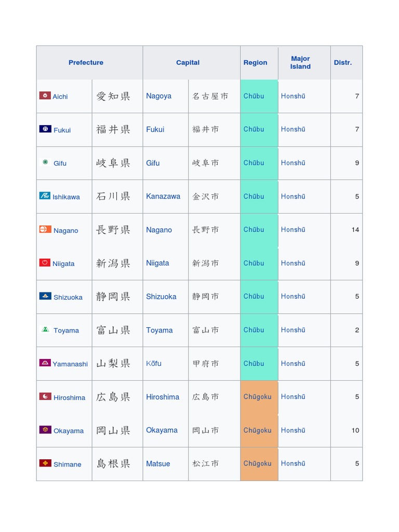Click Honshū link in Toyama row
Viewport: 399px width, 532px height.
[x=293, y=330]
